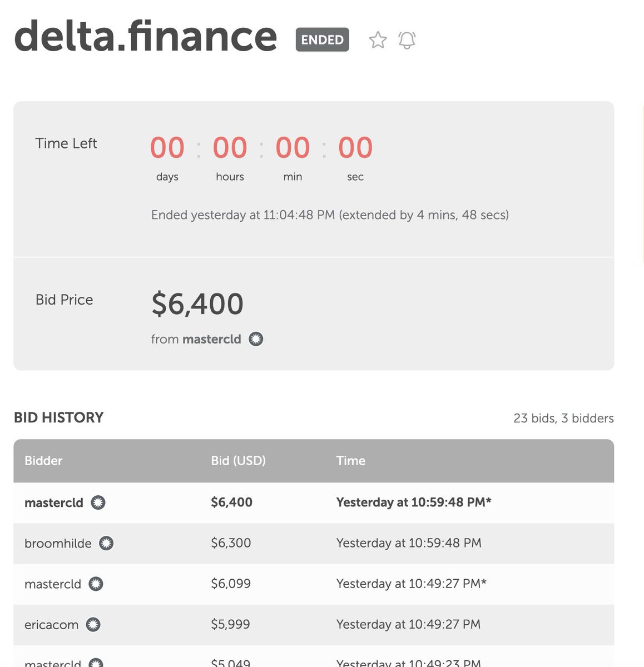This screenshot has height=667, width=644.
Task: Click the Bid (USD) column header
Action: [x=239, y=461]
